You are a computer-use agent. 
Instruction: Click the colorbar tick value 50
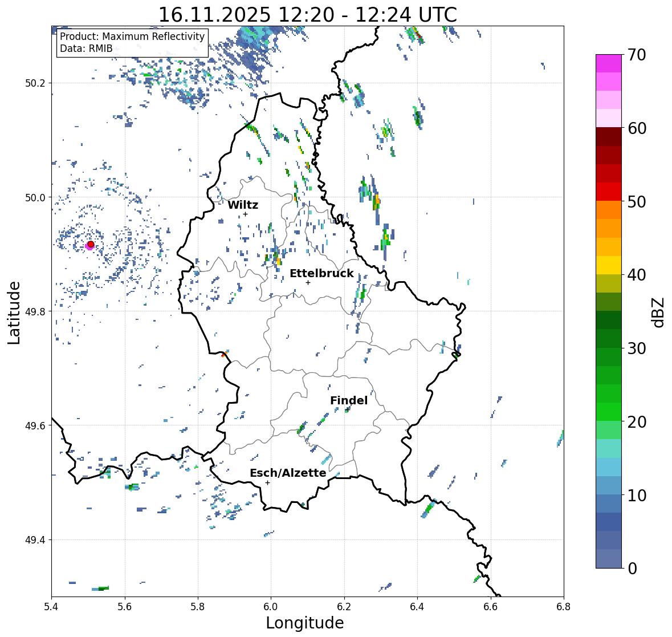click(x=637, y=201)
